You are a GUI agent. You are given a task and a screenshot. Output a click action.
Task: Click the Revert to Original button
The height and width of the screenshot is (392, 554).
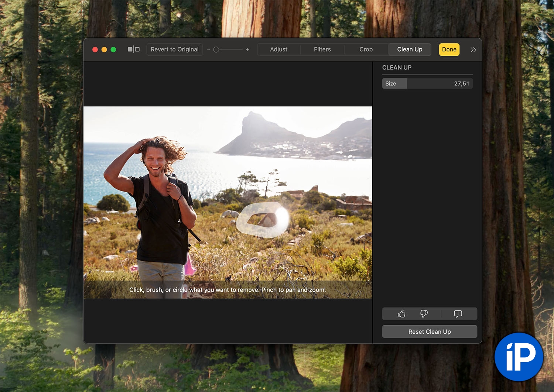(174, 49)
